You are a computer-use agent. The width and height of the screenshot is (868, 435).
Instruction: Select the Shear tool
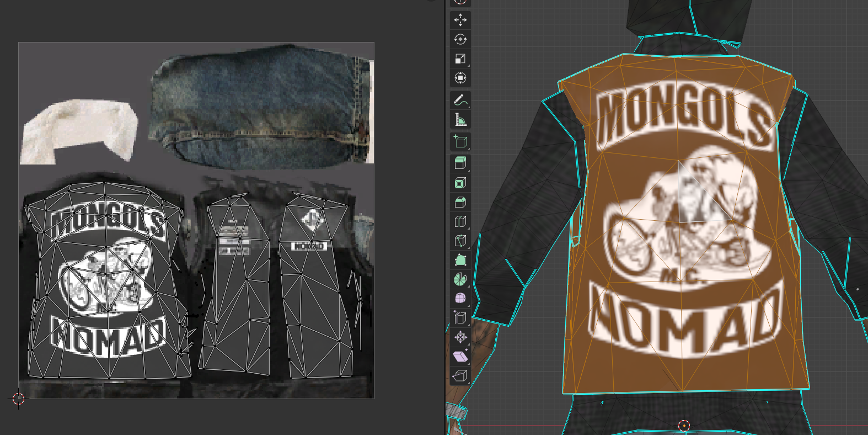pyautogui.click(x=460, y=357)
